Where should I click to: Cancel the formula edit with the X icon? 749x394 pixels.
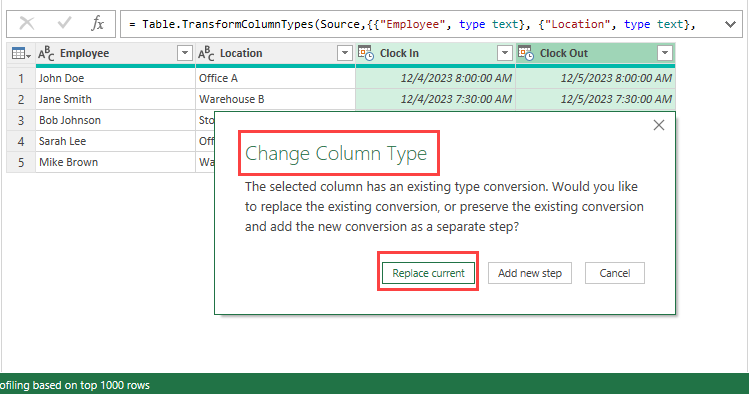click(x=27, y=23)
